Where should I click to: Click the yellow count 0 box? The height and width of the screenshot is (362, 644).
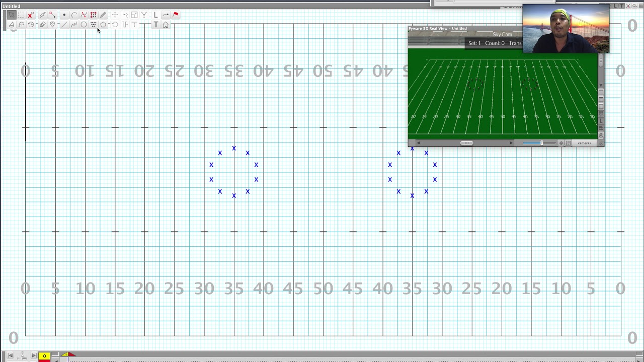pos(44,356)
